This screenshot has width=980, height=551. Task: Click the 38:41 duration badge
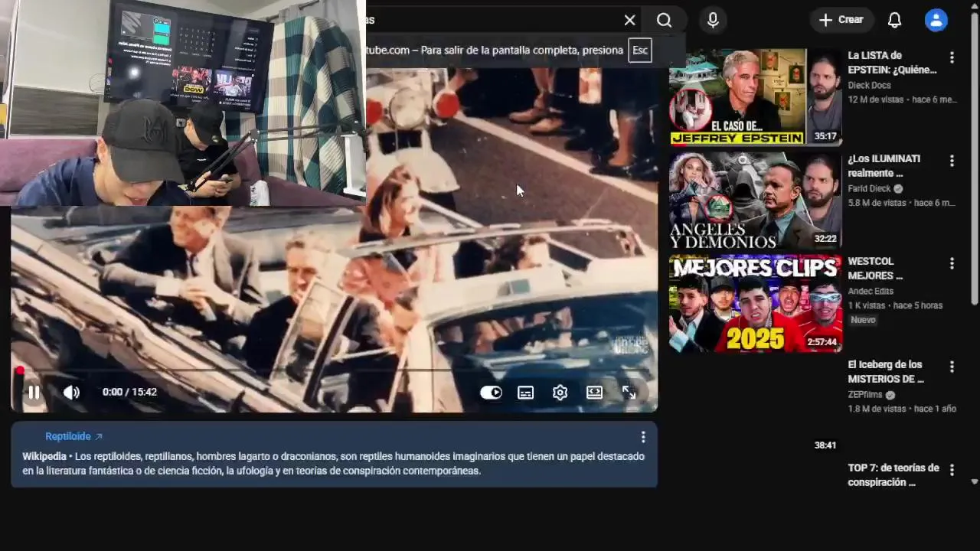point(825,445)
